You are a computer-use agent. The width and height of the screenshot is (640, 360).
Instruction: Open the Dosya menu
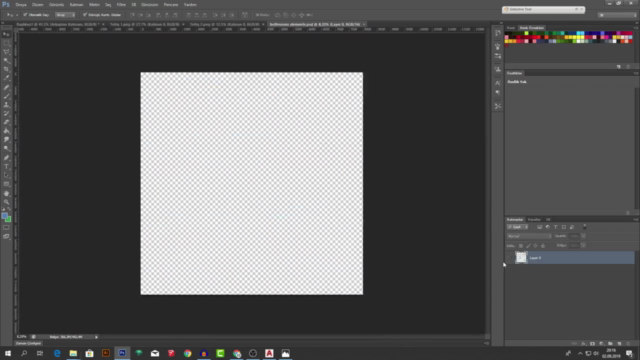pyautogui.click(x=21, y=5)
